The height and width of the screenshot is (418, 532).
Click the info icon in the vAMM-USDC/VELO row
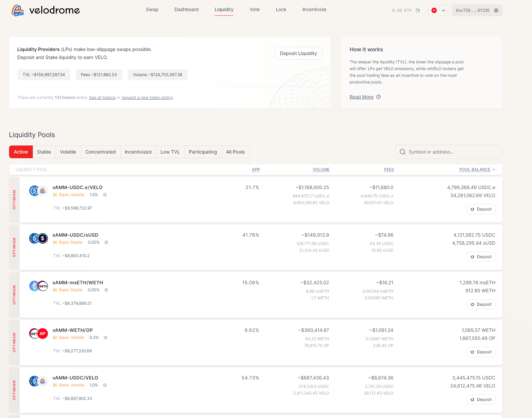[x=105, y=385]
